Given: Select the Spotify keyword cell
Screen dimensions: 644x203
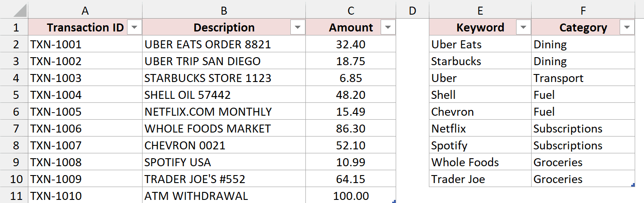Looking at the screenshot, I should [x=480, y=145].
